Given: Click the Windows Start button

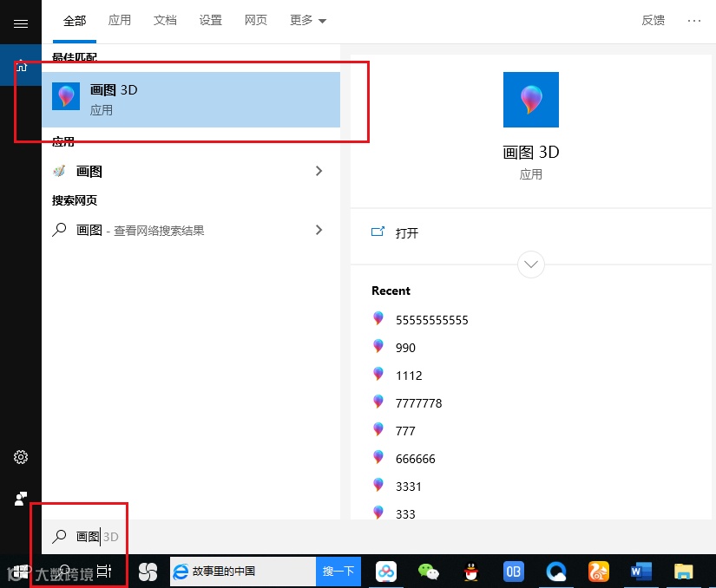Looking at the screenshot, I should pyautogui.click(x=19, y=572).
